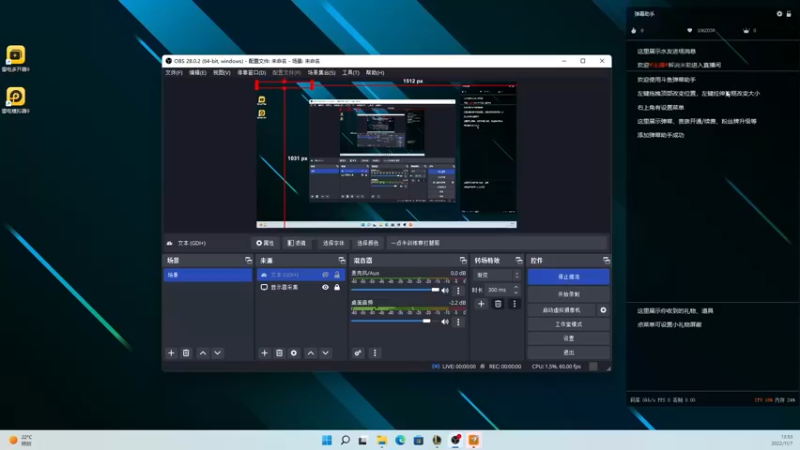This screenshot has height=450, width=800.
Task: Open the Tools(T) menu in OBS
Action: (351, 73)
